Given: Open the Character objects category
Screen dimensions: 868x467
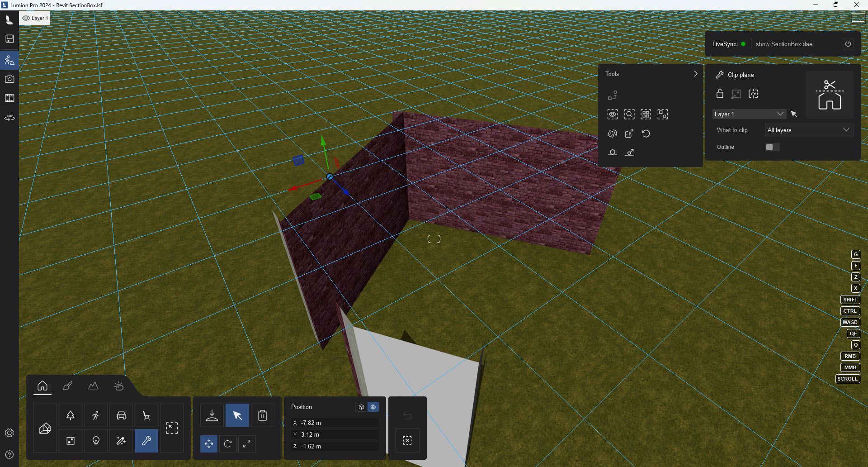Looking at the screenshot, I should (95, 415).
